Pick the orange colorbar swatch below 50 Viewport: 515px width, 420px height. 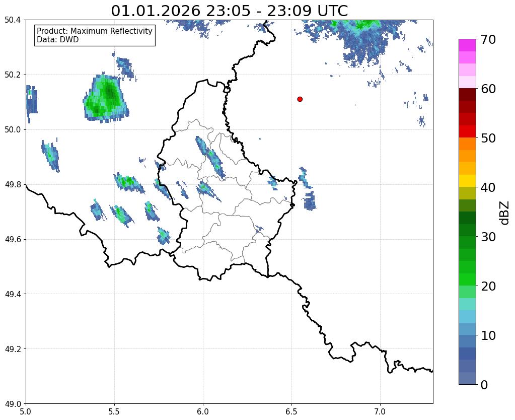tap(467, 144)
